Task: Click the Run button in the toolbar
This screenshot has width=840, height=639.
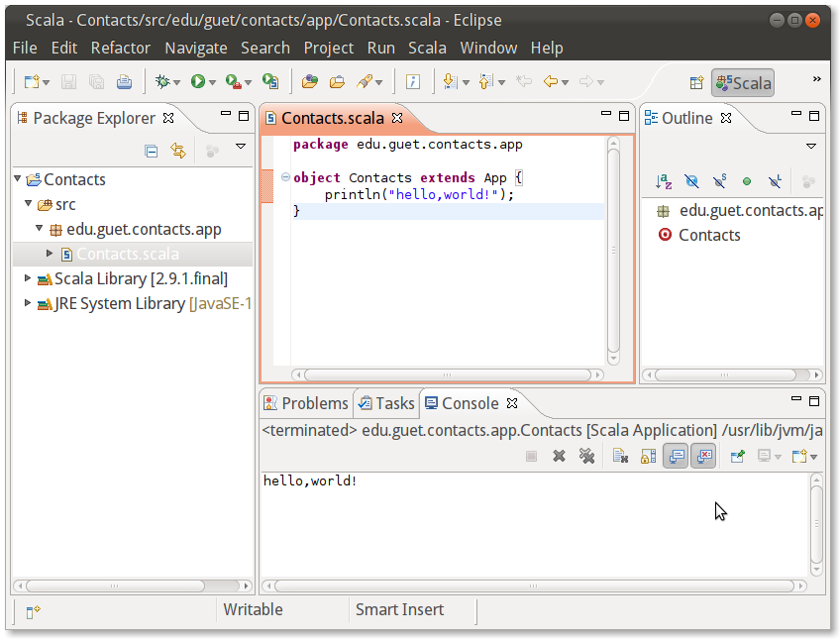Action: pos(198,82)
